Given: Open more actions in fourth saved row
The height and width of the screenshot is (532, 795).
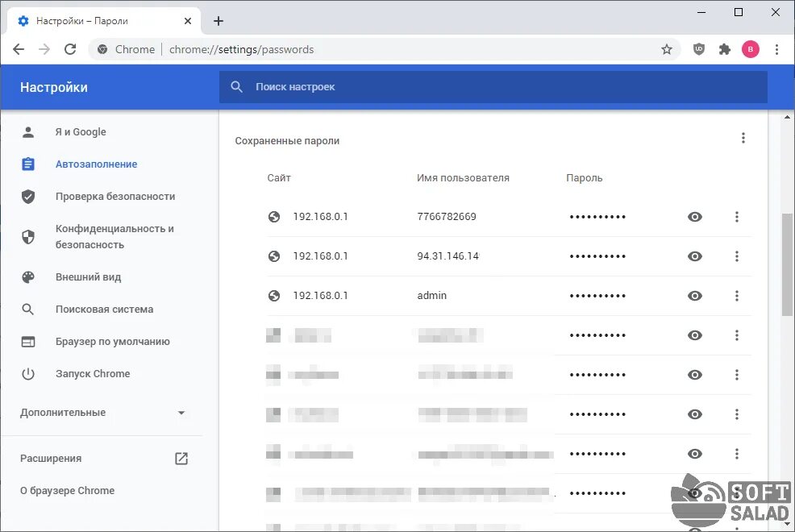Looking at the screenshot, I should click(x=737, y=335).
